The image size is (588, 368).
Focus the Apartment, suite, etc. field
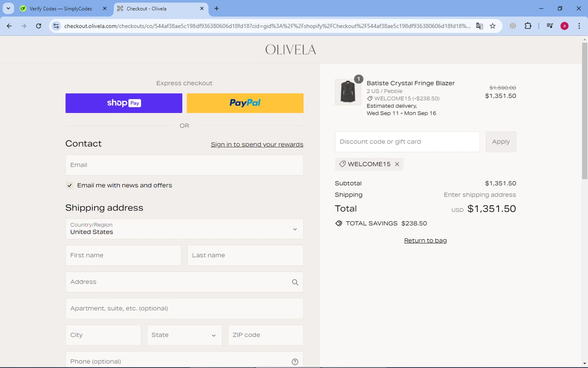(x=184, y=308)
